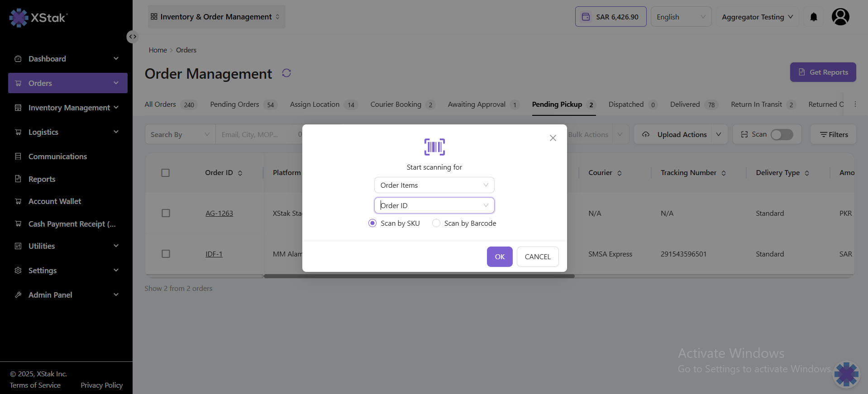
Task: Collapse the sidebar with the arrow toggle
Action: point(132,37)
